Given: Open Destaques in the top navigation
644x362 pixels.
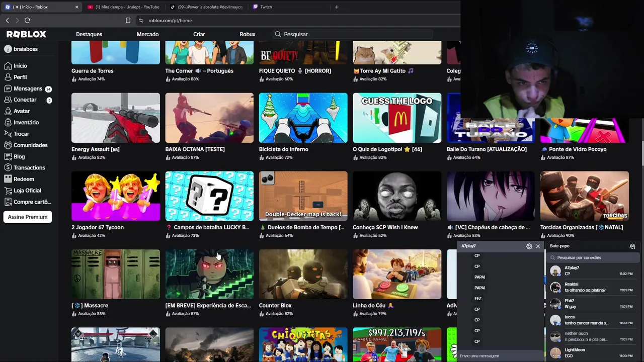Looking at the screenshot, I should [89, 34].
